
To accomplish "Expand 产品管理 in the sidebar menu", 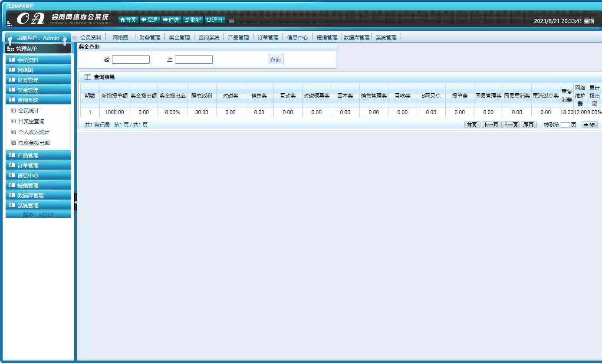I will tap(38, 155).
